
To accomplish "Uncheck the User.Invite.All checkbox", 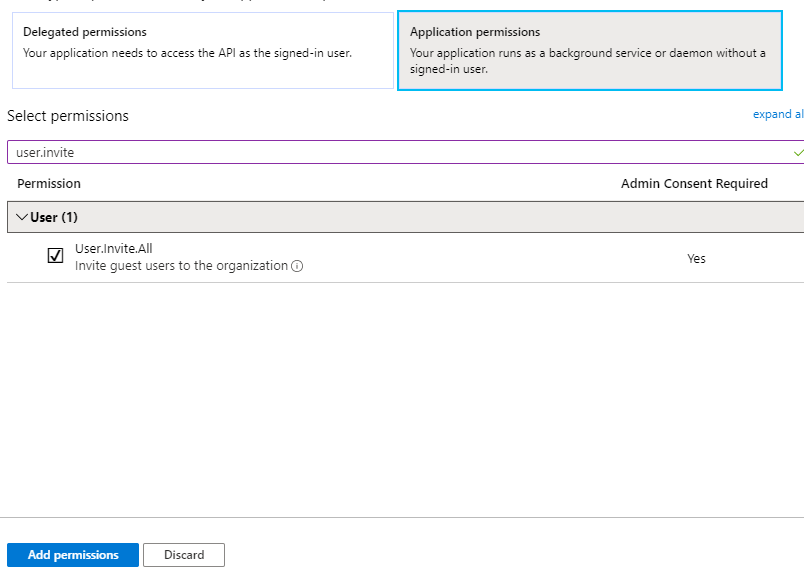I will tap(55, 255).
